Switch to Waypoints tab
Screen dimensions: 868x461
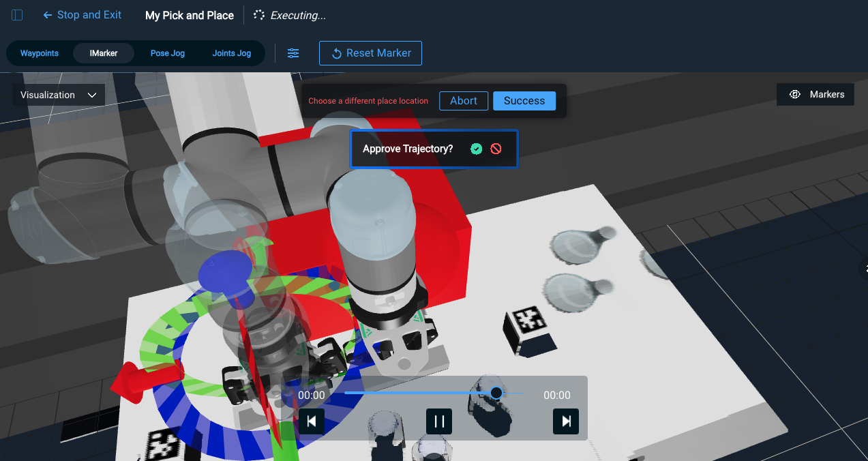[40, 53]
